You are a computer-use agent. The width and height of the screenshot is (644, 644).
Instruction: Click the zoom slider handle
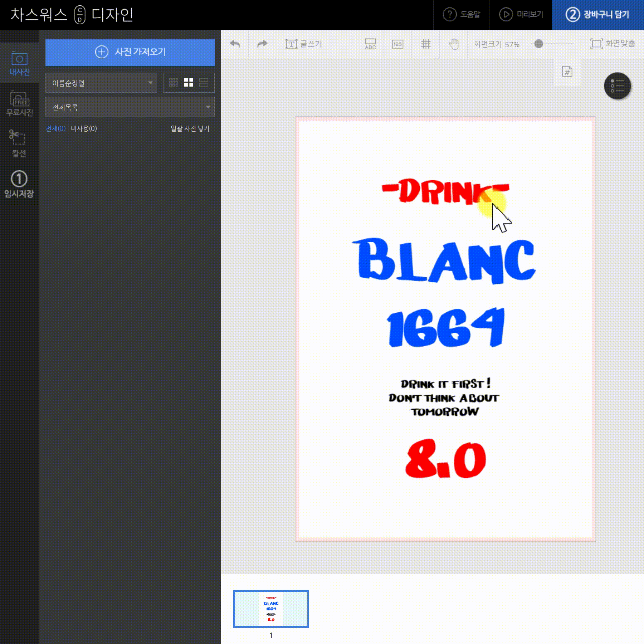538,44
